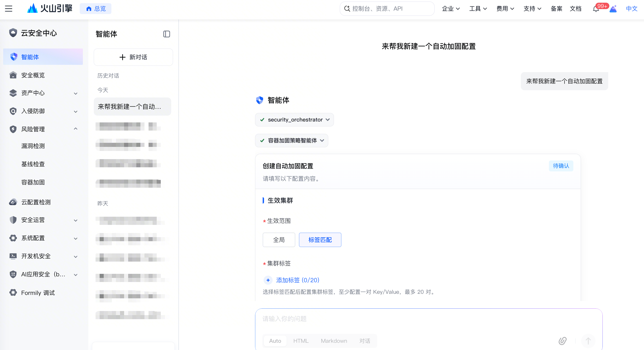Open the 工具 top menu dropdown
Image resolution: width=644 pixels, height=350 pixels.
tap(478, 9)
